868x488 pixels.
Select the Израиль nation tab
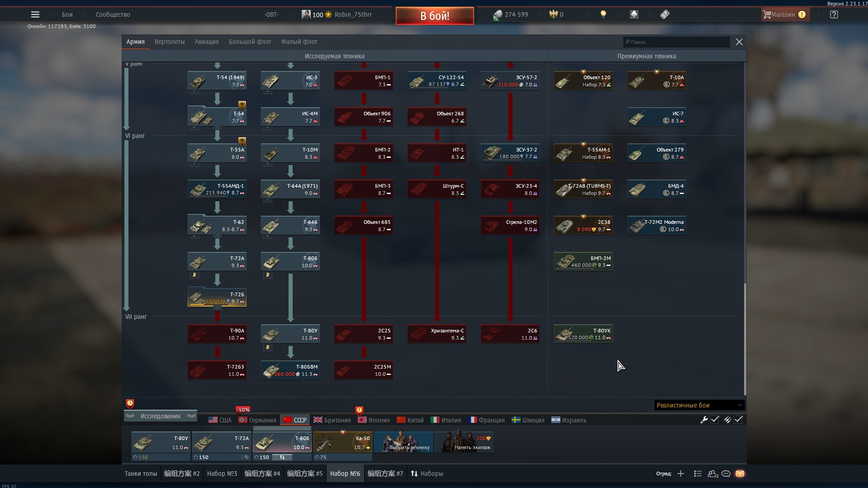(x=569, y=420)
